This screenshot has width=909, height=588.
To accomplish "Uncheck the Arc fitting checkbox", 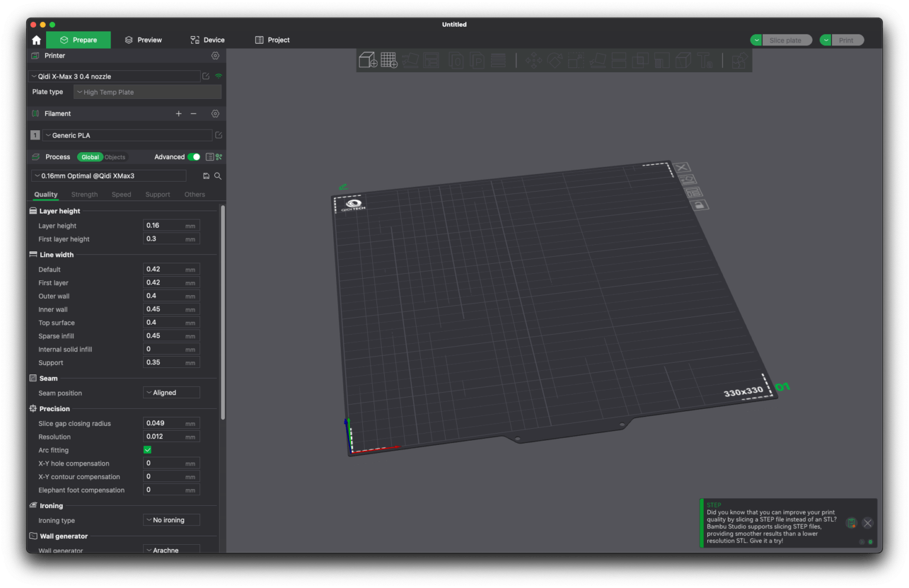I will [147, 450].
